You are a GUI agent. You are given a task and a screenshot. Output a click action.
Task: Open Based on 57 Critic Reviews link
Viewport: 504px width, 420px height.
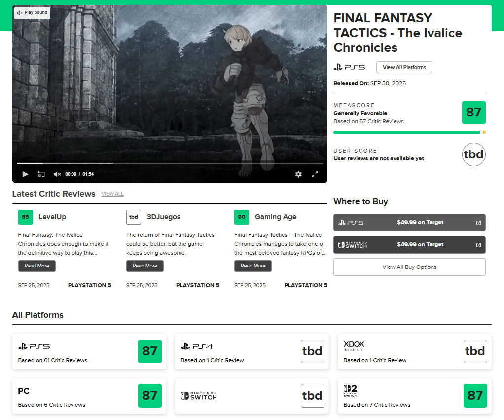point(368,121)
